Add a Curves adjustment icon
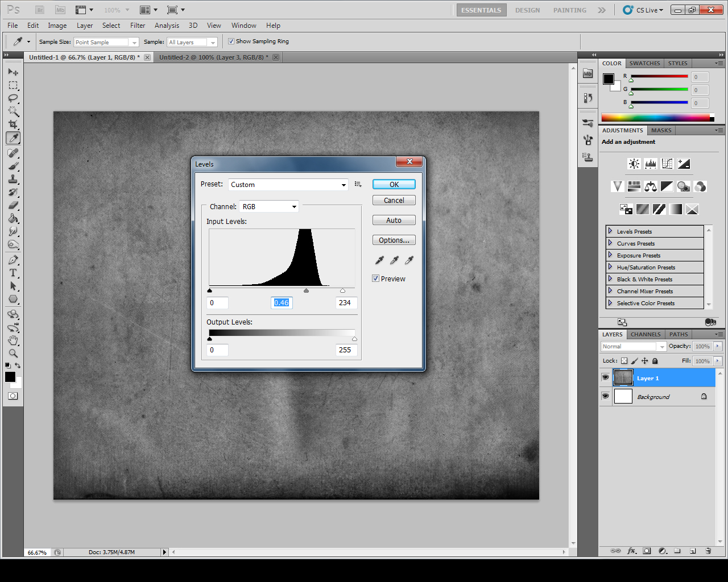Screen dimensions: 728x582 (x=667, y=164)
